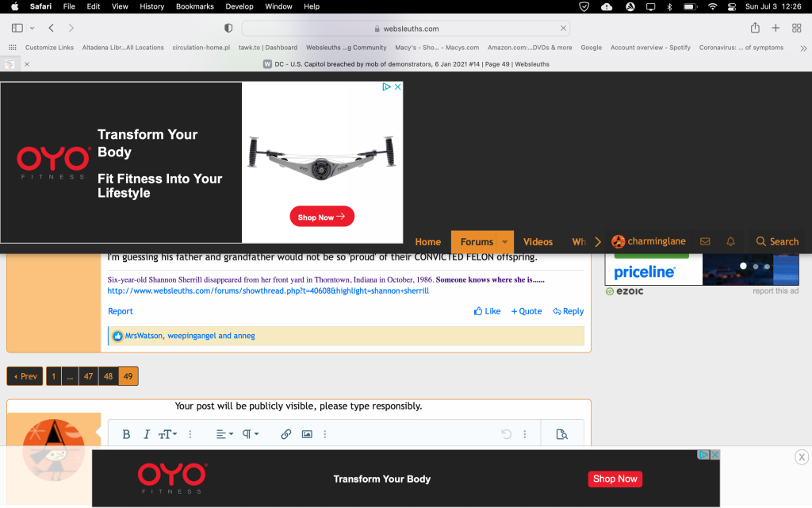
Task: Toggle the editor preview mode
Action: pyautogui.click(x=561, y=434)
